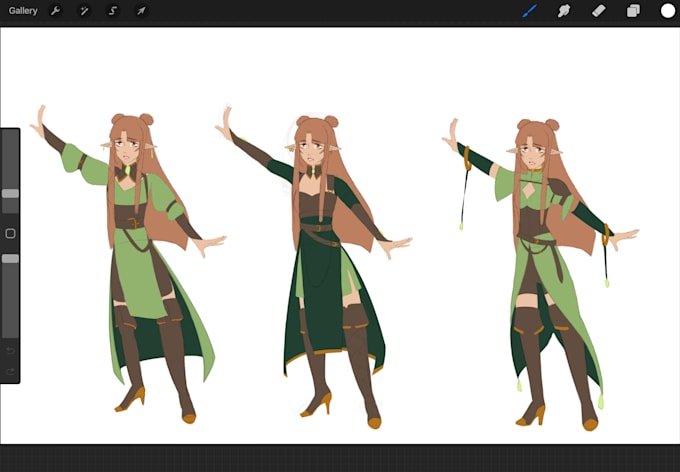Select the Paint brush tool
Image resolution: width=680 pixels, height=472 pixels.
pos(529,11)
